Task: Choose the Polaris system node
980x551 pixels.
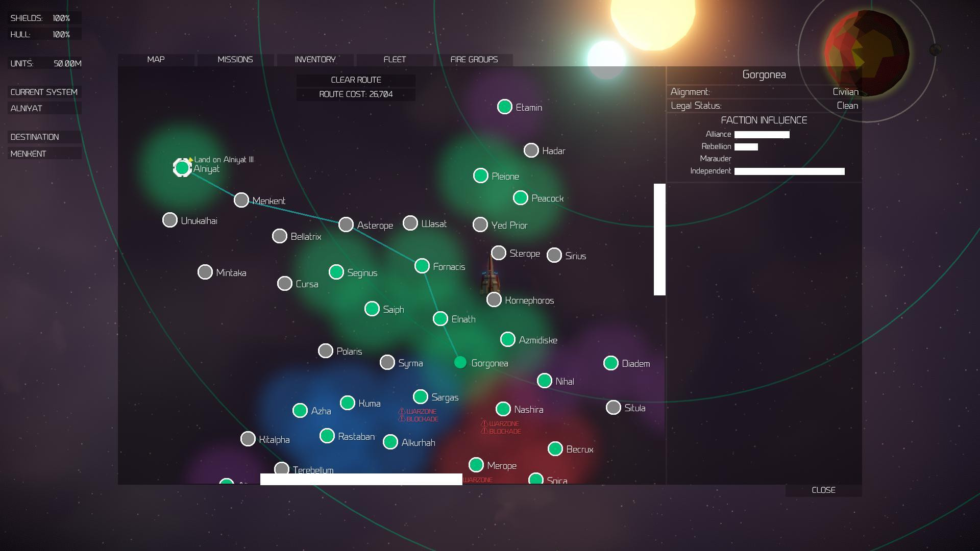Action: tap(325, 350)
